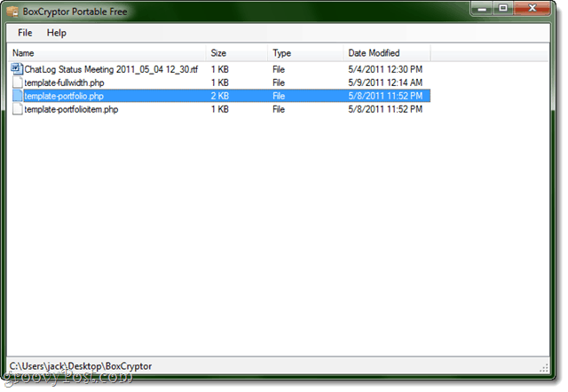Viewport: 568px width, 392px height.
Task: Sort files by the Name column header
Action: point(106,53)
